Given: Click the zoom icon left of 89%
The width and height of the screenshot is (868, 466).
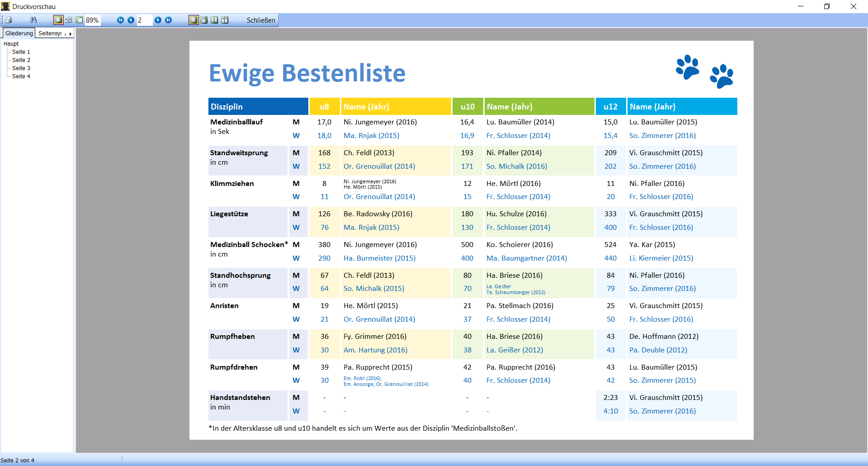Looking at the screenshot, I should [80, 20].
